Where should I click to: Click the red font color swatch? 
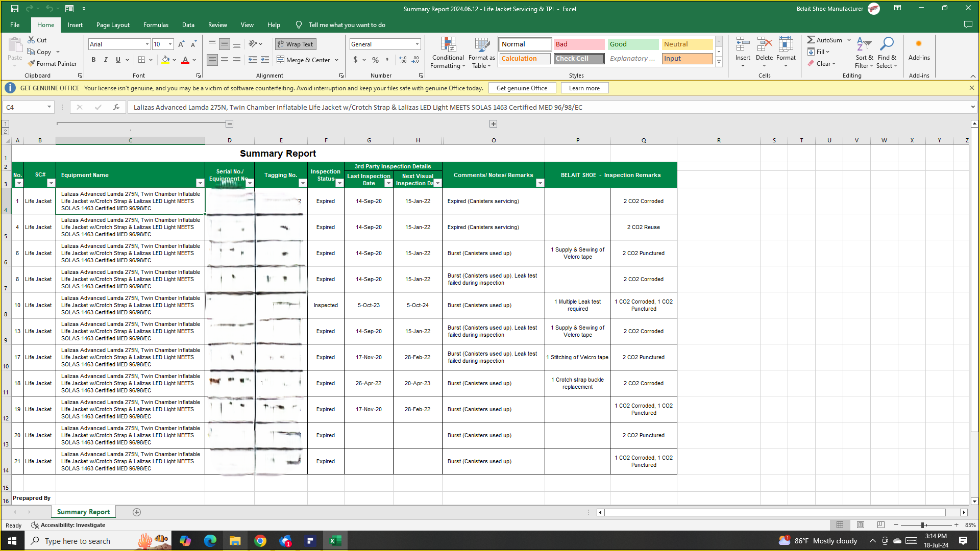(x=185, y=60)
